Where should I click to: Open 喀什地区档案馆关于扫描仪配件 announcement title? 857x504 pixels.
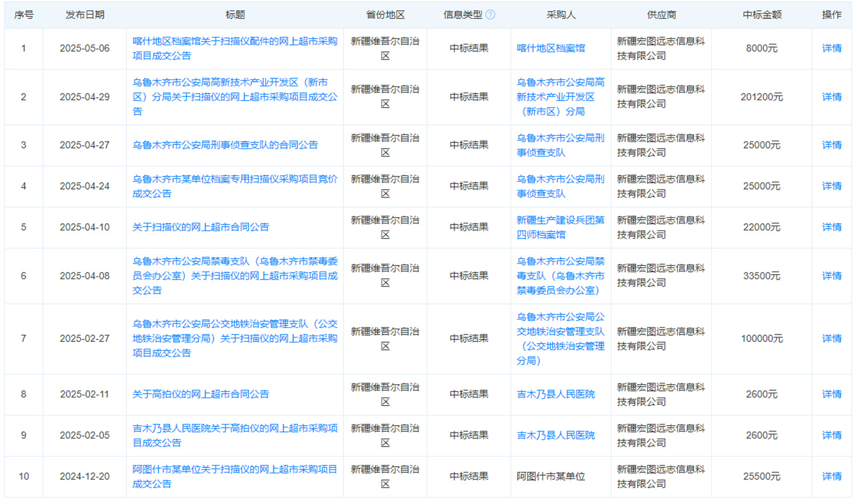[x=235, y=48]
